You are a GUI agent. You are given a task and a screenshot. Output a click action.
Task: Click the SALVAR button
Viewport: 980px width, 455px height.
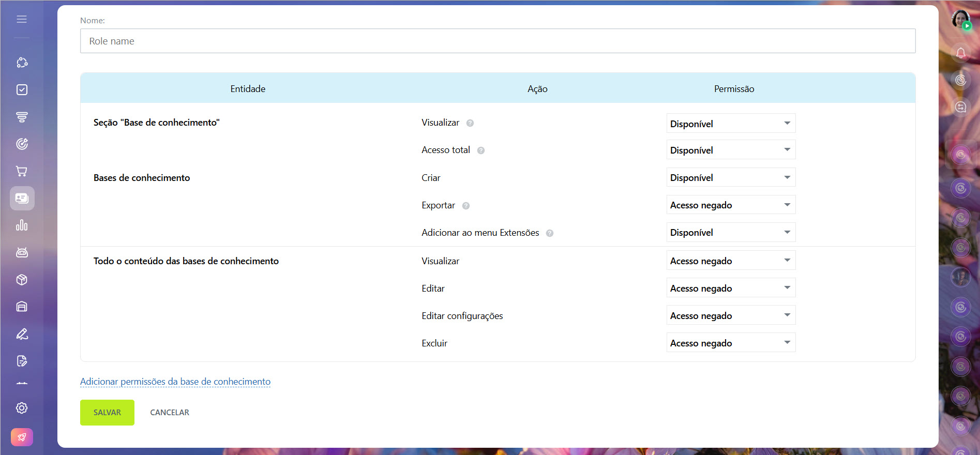[x=107, y=413]
